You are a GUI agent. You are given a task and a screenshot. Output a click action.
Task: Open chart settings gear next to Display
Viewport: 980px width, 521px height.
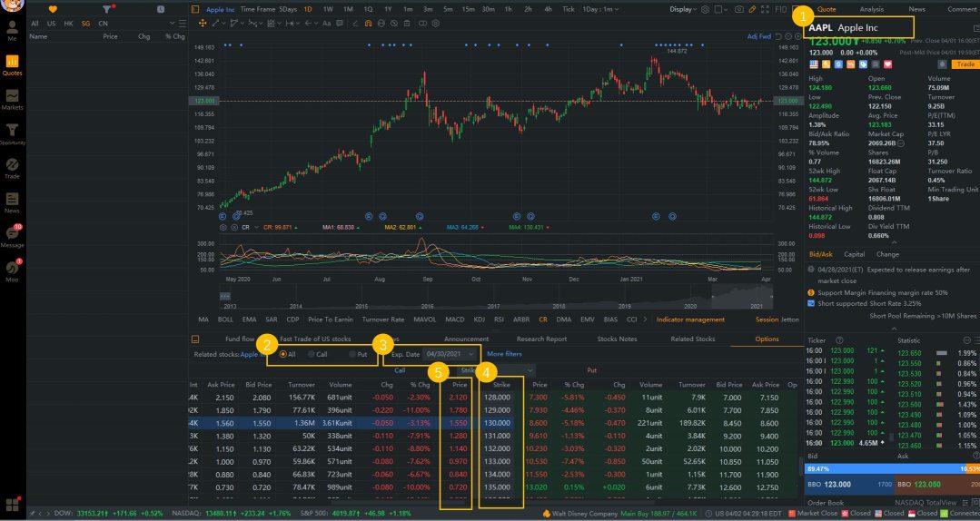(705, 9)
